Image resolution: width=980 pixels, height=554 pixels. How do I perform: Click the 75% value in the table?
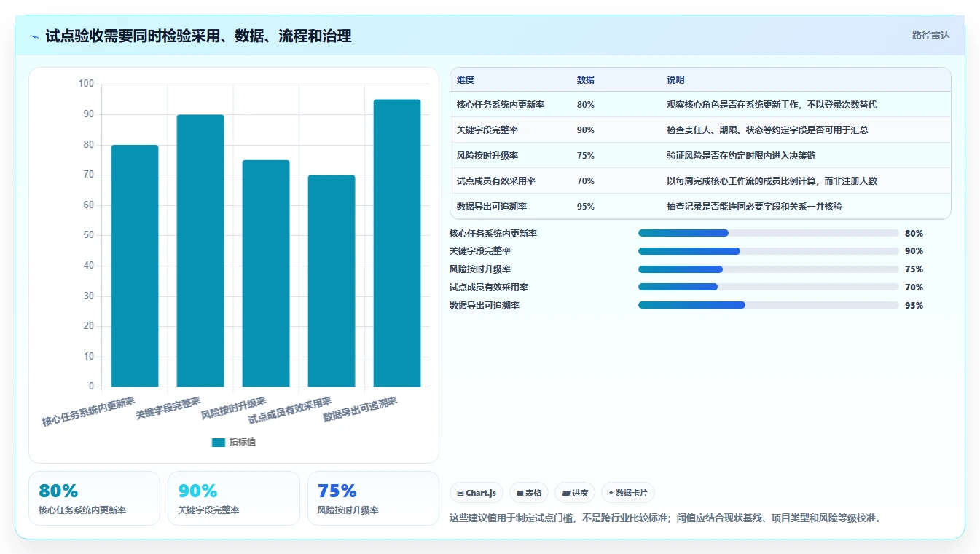(x=585, y=156)
